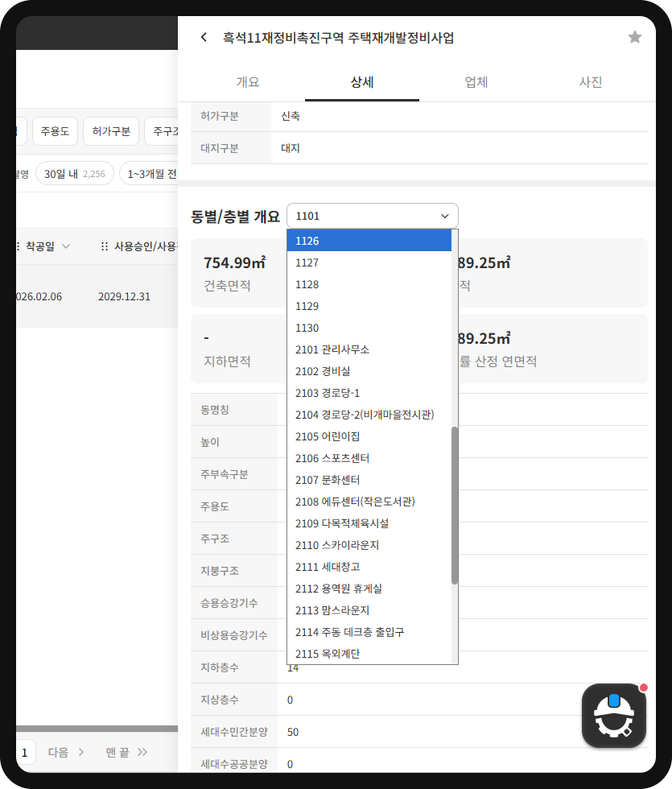Choose building 1128 from dropdown
Viewport: 672px width, 789px height.
point(369,284)
